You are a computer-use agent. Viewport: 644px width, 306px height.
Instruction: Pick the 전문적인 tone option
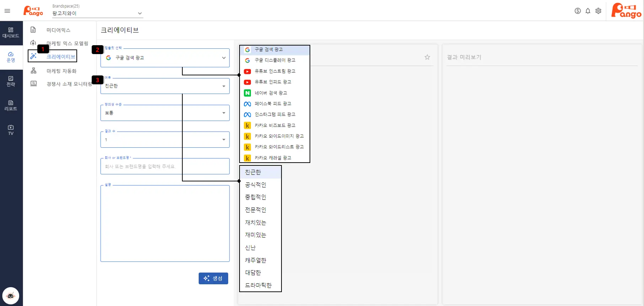(x=256, y=210)
